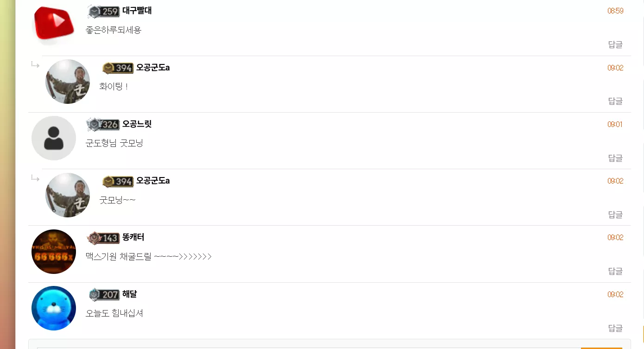644x349 pixels.
Task: Click 답글 under the 굿모닝~~ reply
Action: click(x=615, y=215)
